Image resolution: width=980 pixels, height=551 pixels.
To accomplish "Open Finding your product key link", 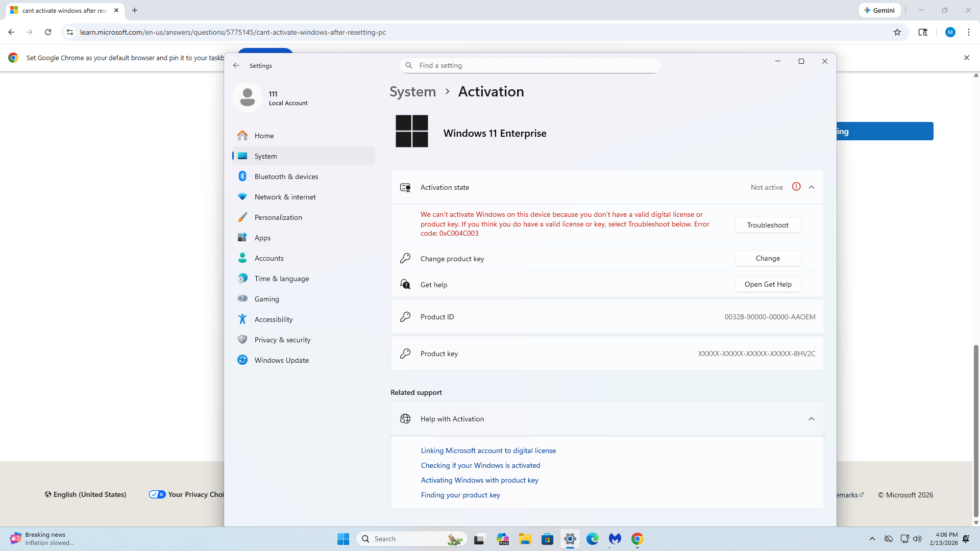I will (x=460, y=495).
